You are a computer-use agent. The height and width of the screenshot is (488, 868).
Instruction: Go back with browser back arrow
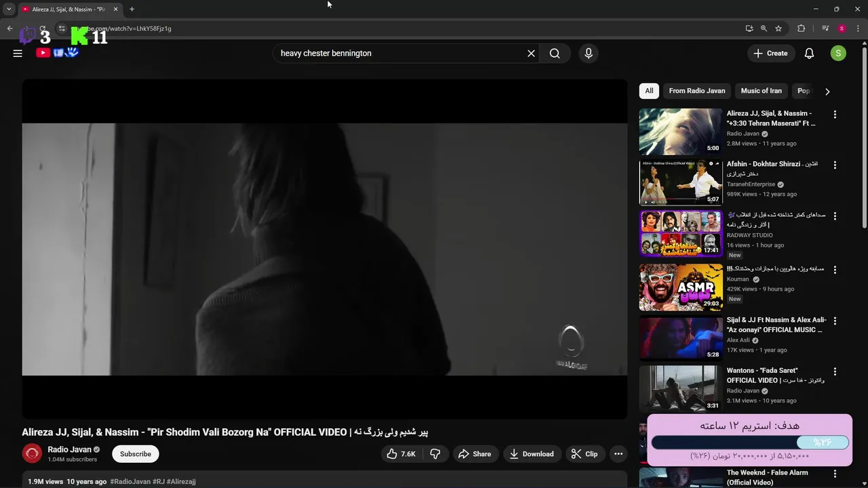(x=9, y=28)
